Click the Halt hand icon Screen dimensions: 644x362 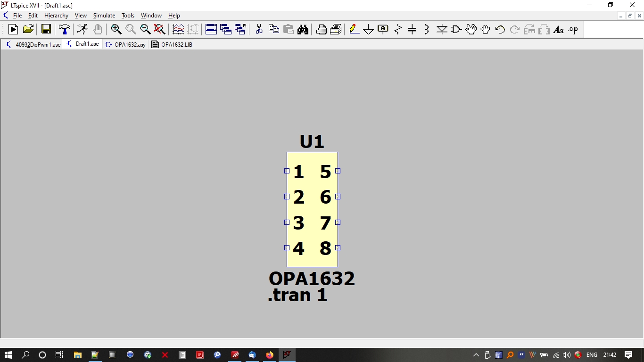tap(97, 30)
